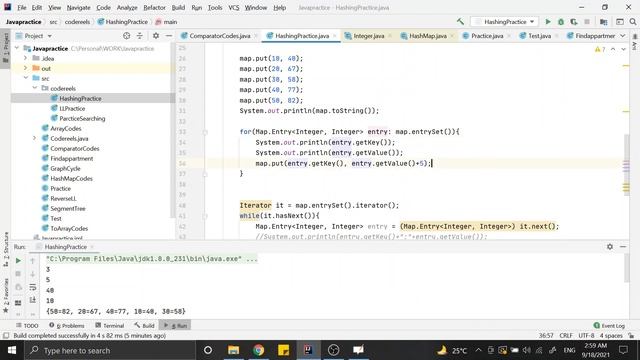Click HashingPractice breadcrumb in navigation bar
Image resolution: width=640 pixels, height=360 pixels.
tap(122, 22)
